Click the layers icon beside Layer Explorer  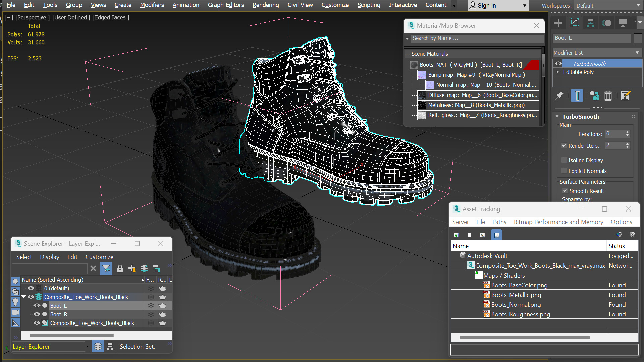(98, 346)
